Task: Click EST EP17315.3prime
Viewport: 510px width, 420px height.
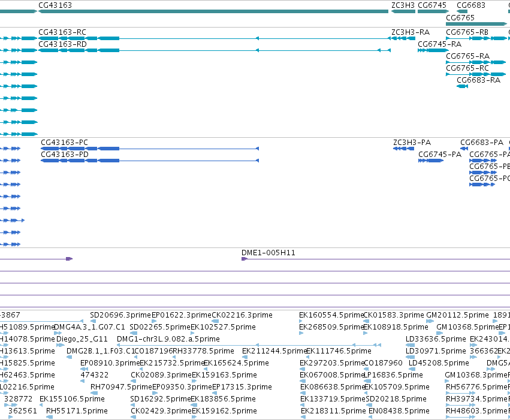Action: (x=242, y=387)
